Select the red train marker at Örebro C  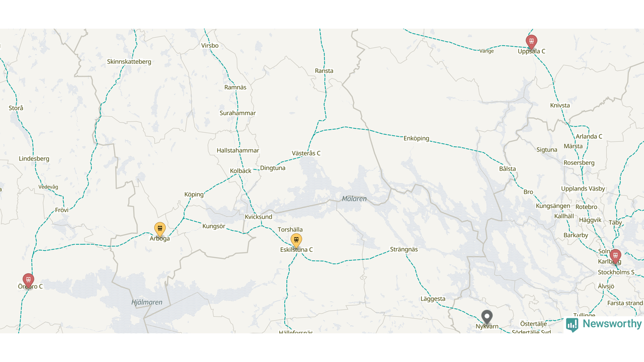(x=28, y=281)
